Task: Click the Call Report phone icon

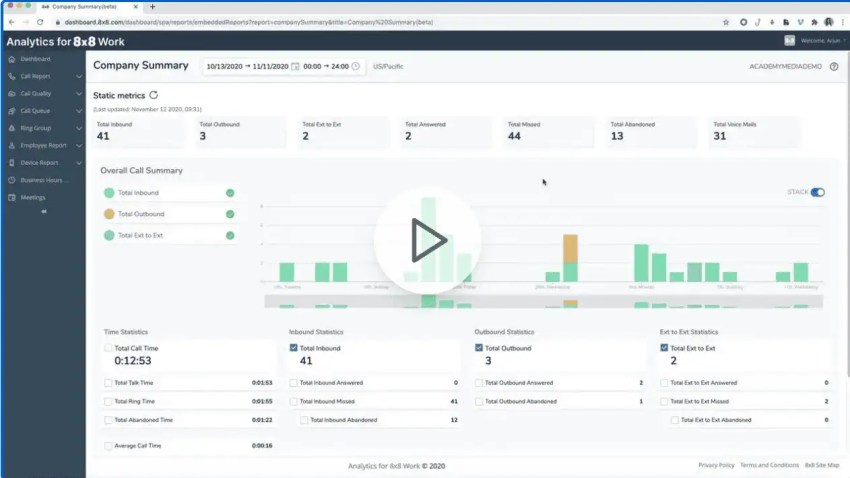Action: pos(12,76)
